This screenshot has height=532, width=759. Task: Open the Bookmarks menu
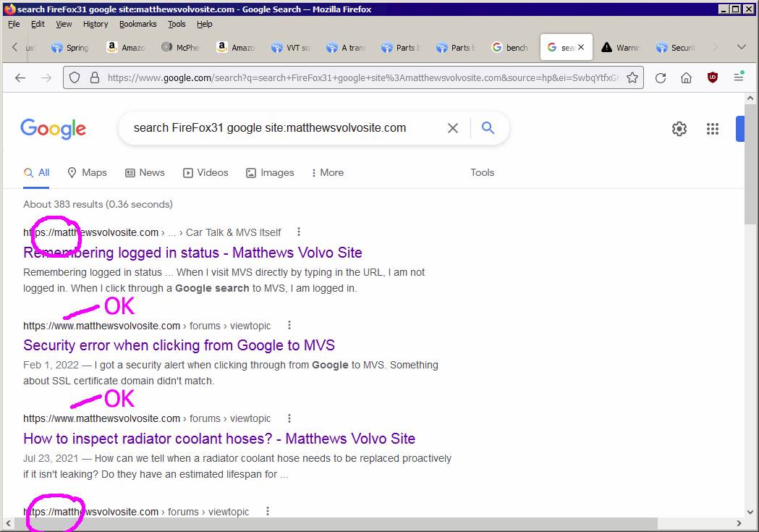pos(137,23)
